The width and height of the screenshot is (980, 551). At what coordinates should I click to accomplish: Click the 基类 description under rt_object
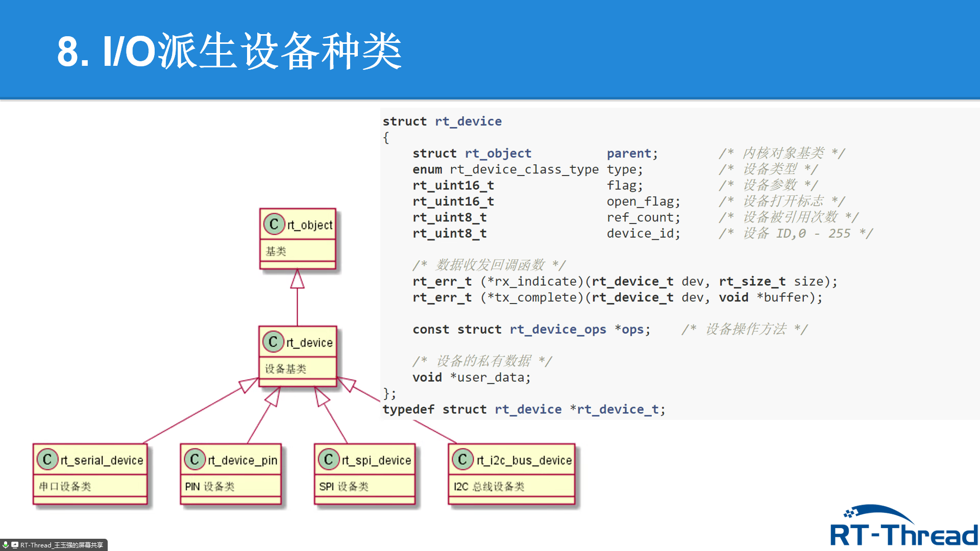[276, 251]
